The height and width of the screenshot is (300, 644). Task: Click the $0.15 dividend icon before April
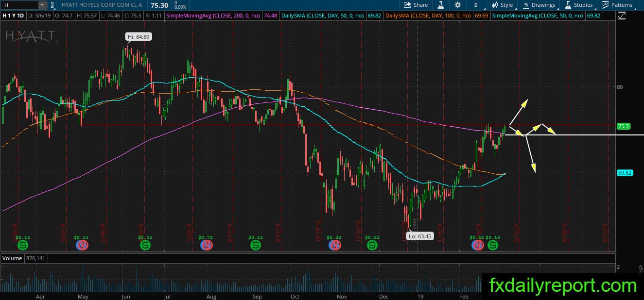pyautogui.click(x=22, y=245)
